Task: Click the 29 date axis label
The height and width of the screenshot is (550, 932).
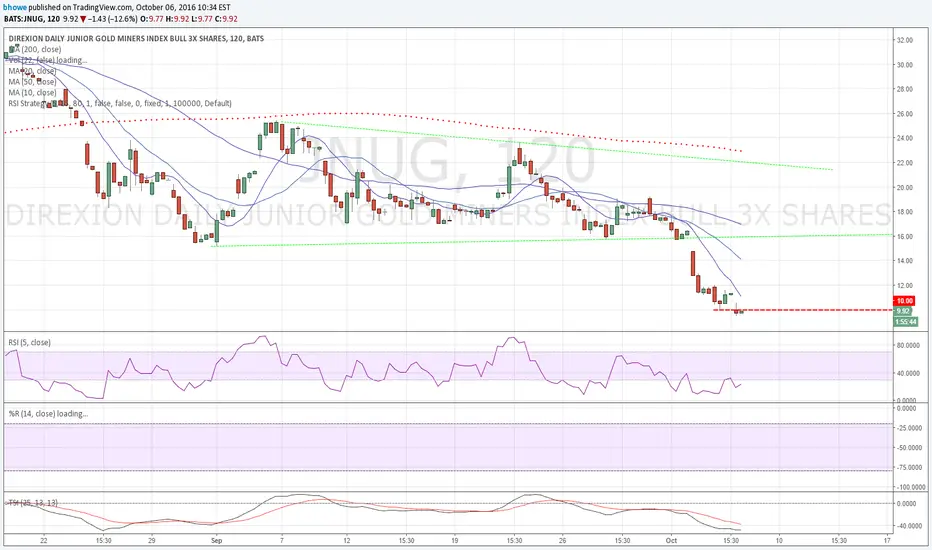Action: click(x=152, y=540)
